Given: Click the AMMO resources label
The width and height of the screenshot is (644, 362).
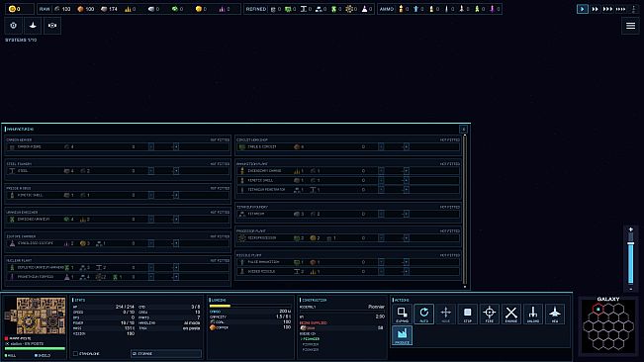Looking at the screenshot, I should click(x=387, y=9).
